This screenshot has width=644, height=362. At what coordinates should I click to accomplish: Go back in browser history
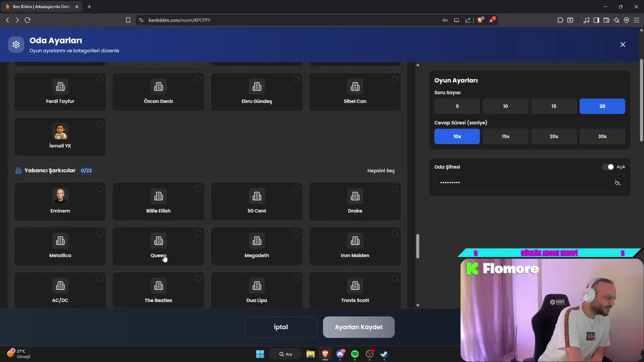(7, 20)
